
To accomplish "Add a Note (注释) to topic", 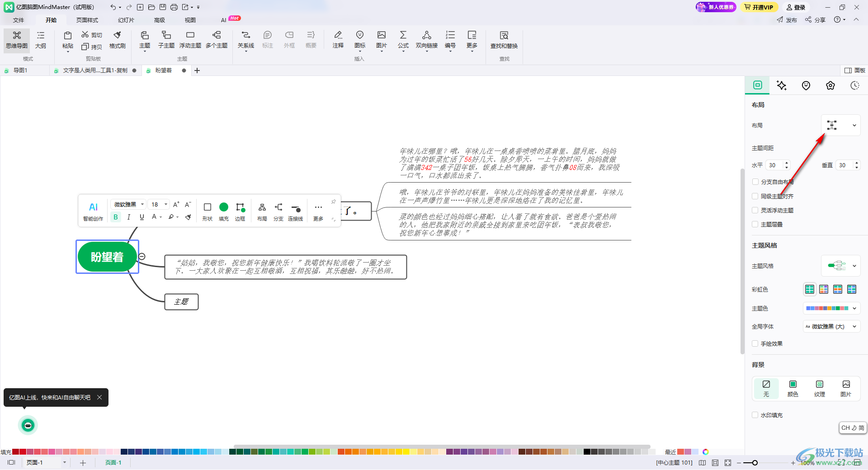I will pyautogui.click(x=338, y=40).
